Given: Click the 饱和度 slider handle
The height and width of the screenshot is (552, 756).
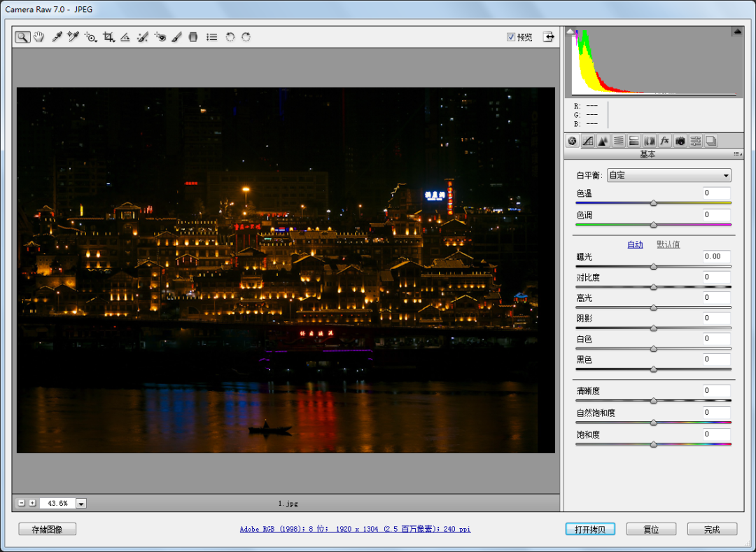Looking at the screenshot, I should 653,444.
